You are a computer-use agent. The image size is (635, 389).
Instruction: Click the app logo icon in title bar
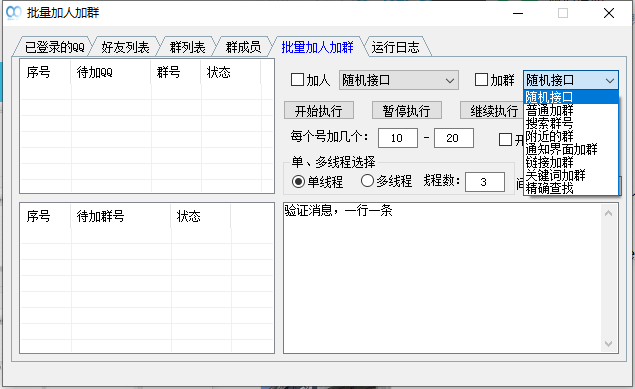13,13
